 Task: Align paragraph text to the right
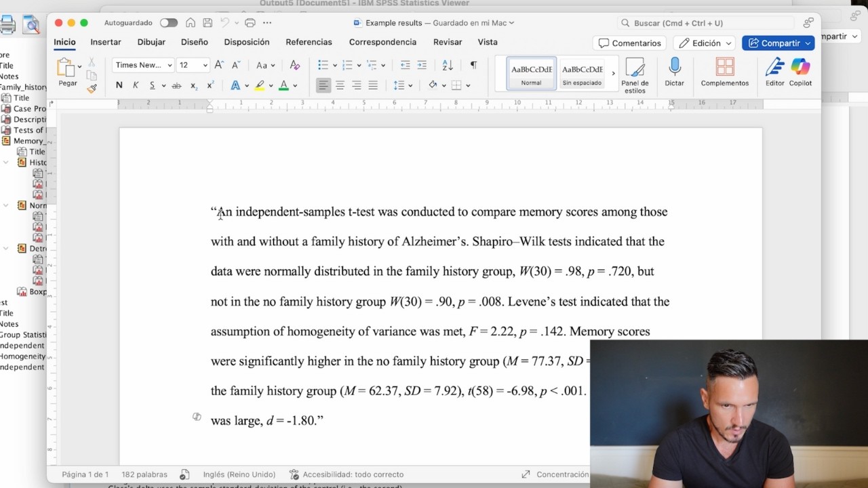coord(356,85)
